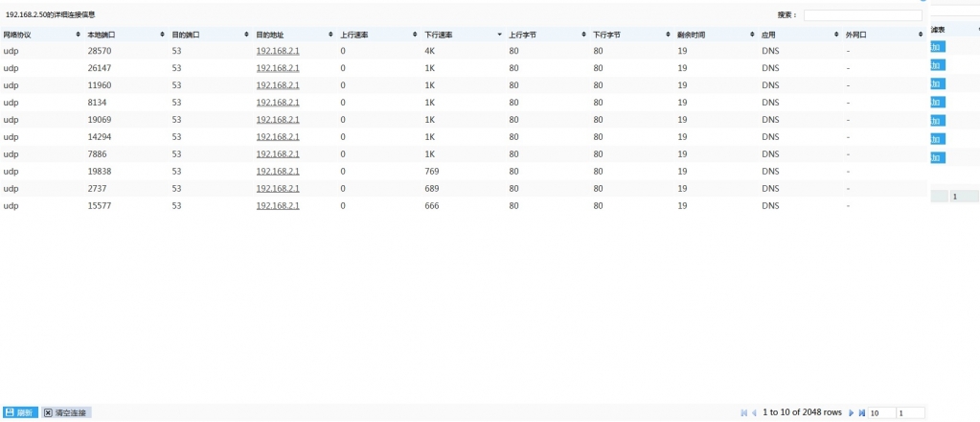Viewport: 980px width, 422px height.
Task: Sort by 下行字节 column sort arrow
Action: (668, 35)
